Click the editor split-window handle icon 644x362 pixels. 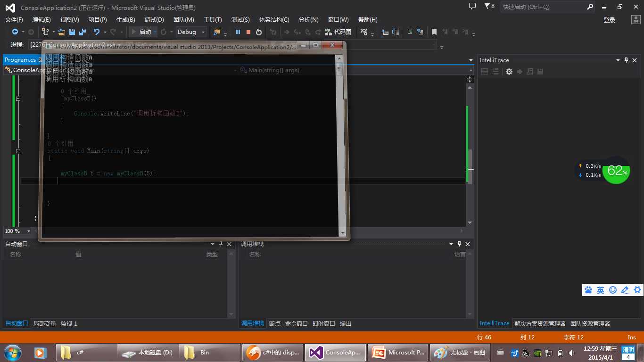coord(470,80)
